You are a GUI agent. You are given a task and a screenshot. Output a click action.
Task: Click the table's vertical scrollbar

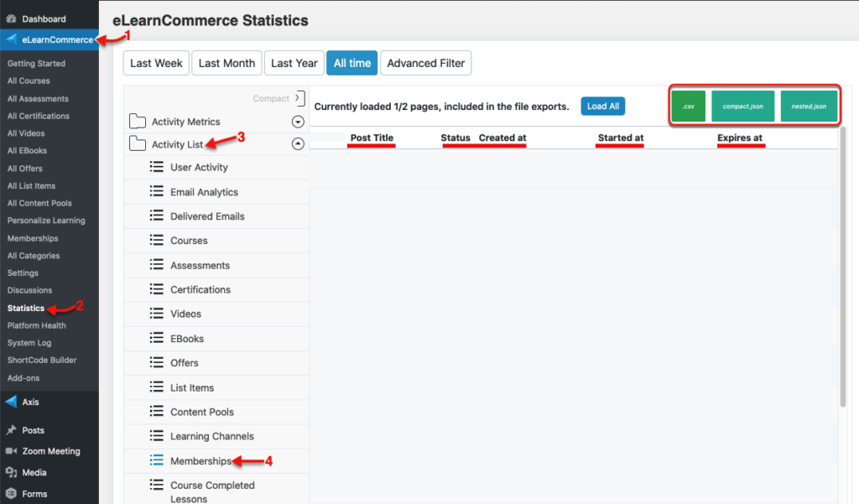coord(842,267)
